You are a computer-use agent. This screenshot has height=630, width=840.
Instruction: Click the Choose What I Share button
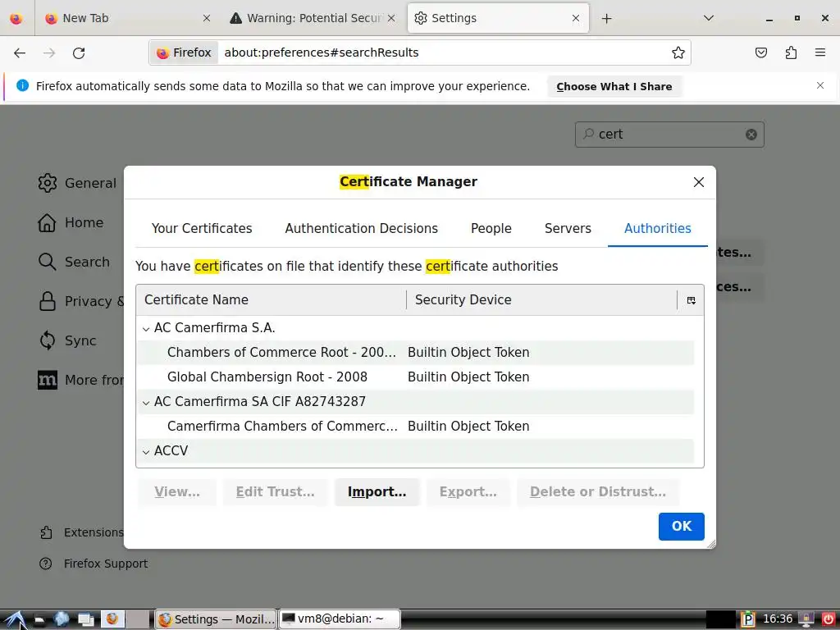(614, 86)
